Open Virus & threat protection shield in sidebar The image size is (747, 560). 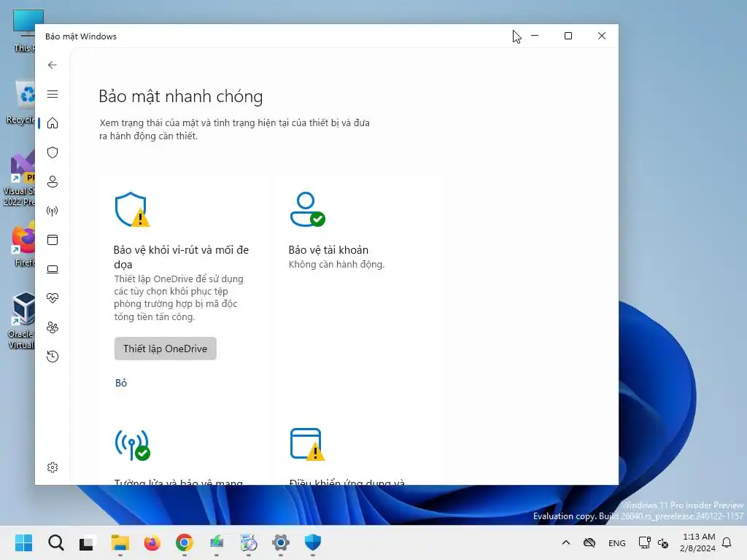(x=53, y=152)
